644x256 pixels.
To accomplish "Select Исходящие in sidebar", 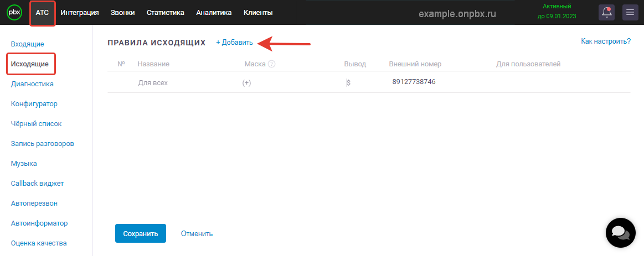I will [30, 64].
